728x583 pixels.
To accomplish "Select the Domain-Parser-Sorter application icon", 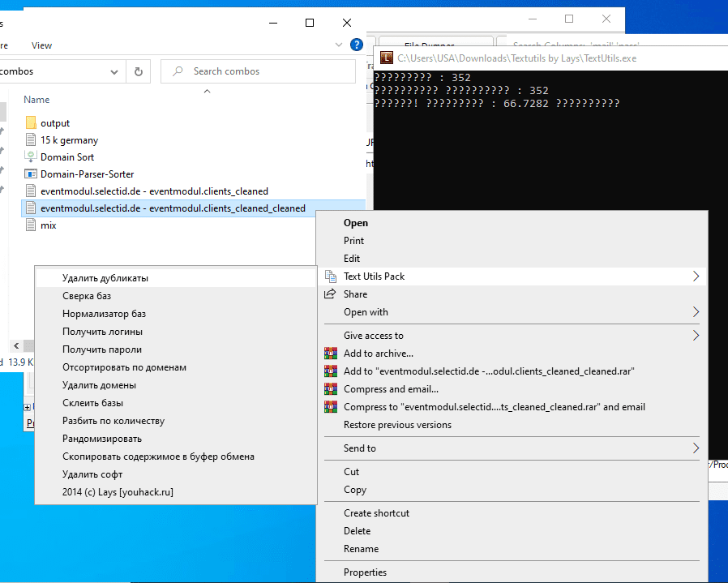I will pos(31,174).
